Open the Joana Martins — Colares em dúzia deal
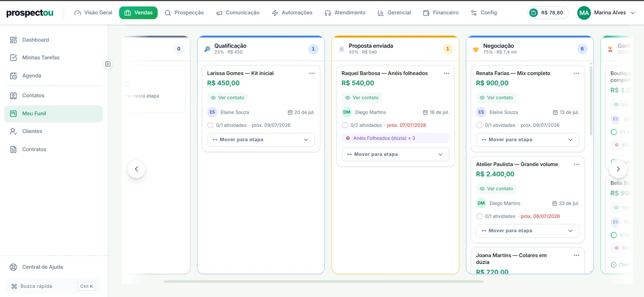644x297 pixels. coord(511,259)
